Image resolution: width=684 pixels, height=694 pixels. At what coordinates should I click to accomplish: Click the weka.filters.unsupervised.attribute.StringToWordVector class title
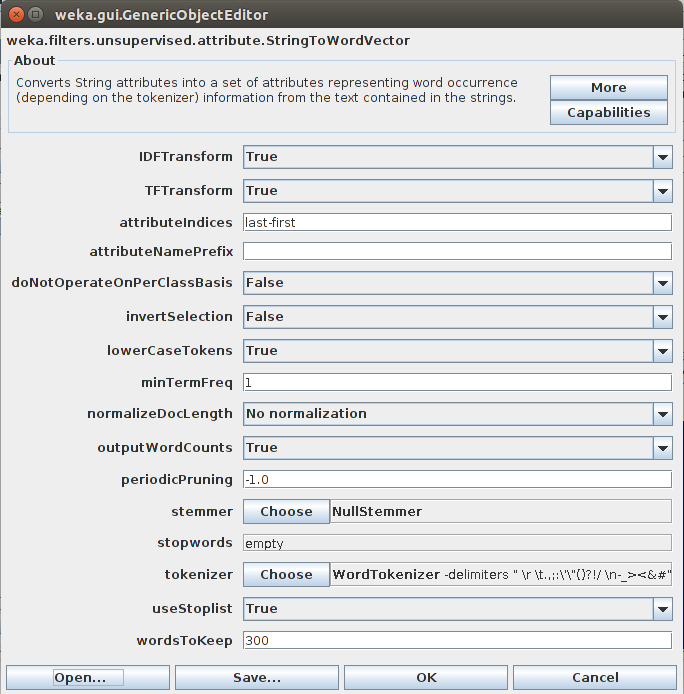208,41
